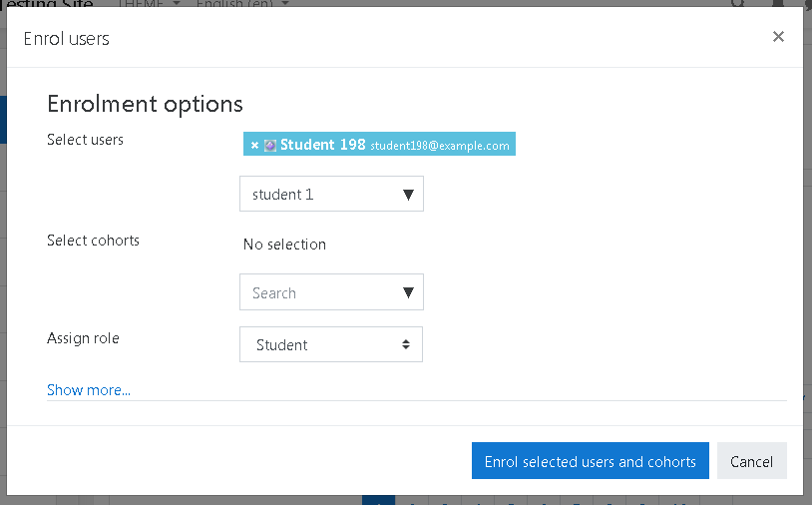Click the No selection cohorts text
812x505 pixels.
click(284, 244)
